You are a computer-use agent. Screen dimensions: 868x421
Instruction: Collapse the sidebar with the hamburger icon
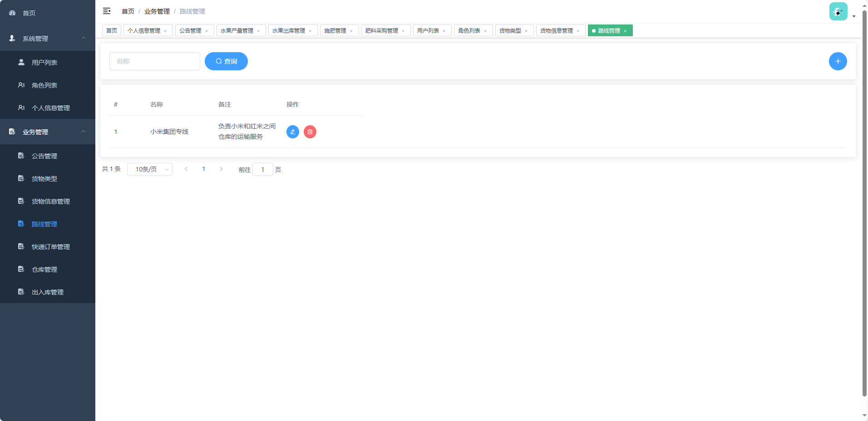point(107,11)
